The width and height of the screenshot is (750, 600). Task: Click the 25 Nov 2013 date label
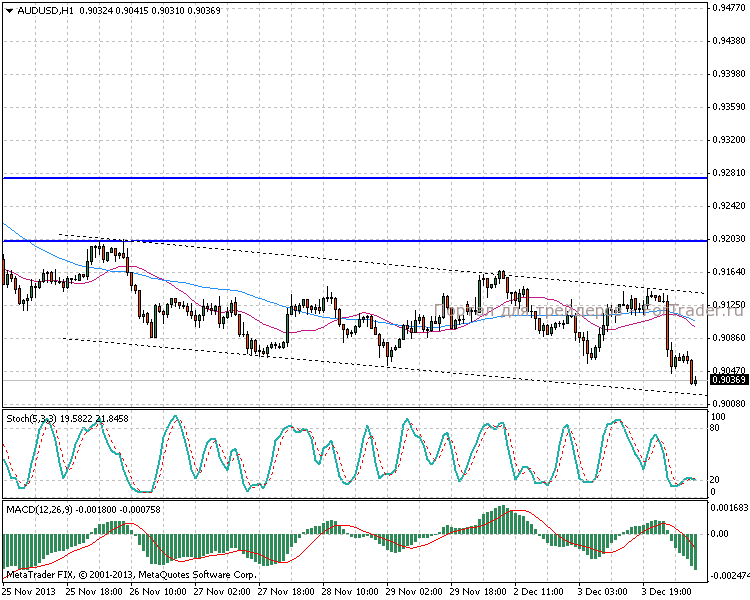tap(28, 591)
